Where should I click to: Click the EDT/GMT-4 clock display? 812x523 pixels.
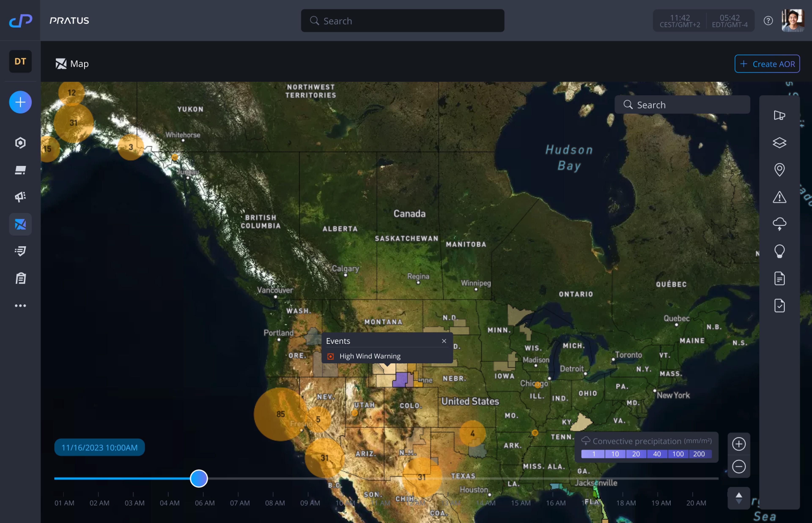[730, 21]
